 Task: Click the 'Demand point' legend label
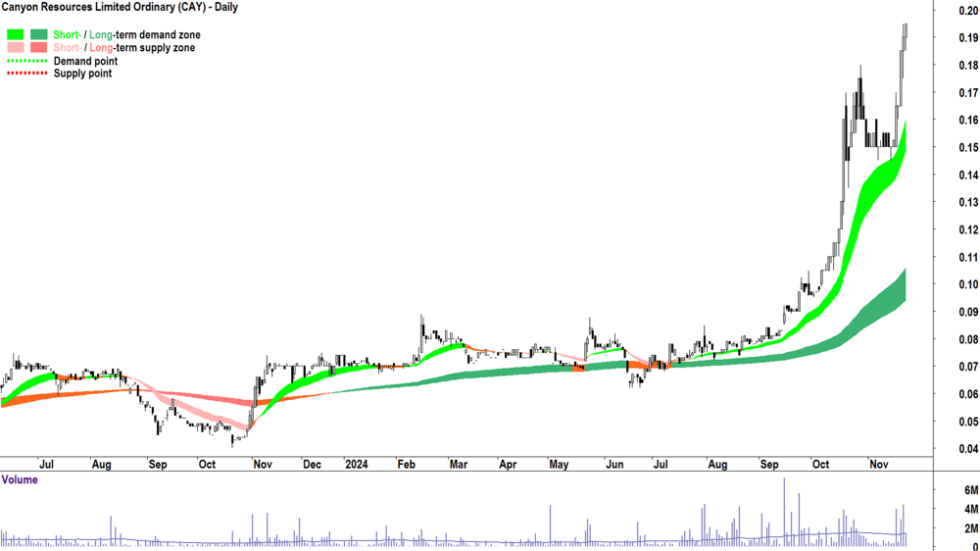pyautogui.click(x=85, y=62)
